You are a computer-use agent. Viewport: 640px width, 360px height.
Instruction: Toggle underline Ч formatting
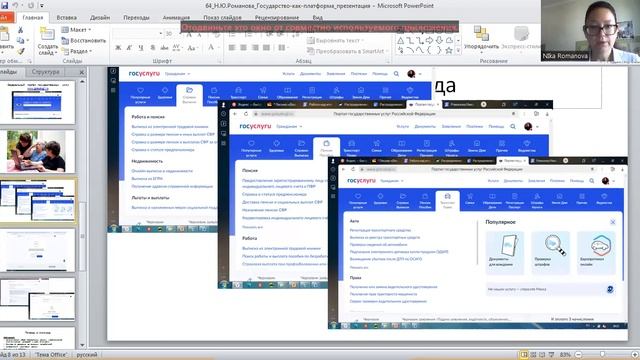click(141, 48)
